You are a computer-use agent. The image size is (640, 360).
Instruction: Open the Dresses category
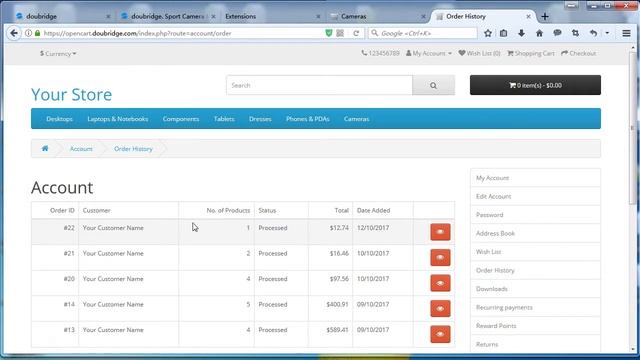click(260, 119)
